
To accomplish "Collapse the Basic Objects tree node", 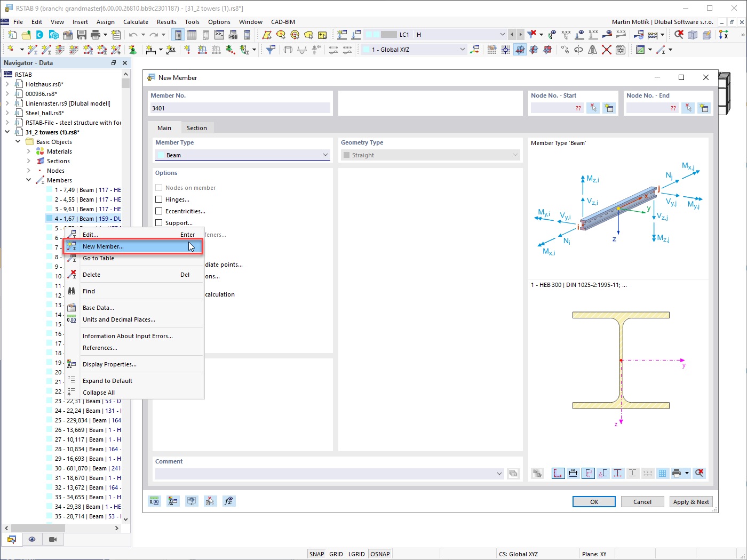I will point(18,142).
